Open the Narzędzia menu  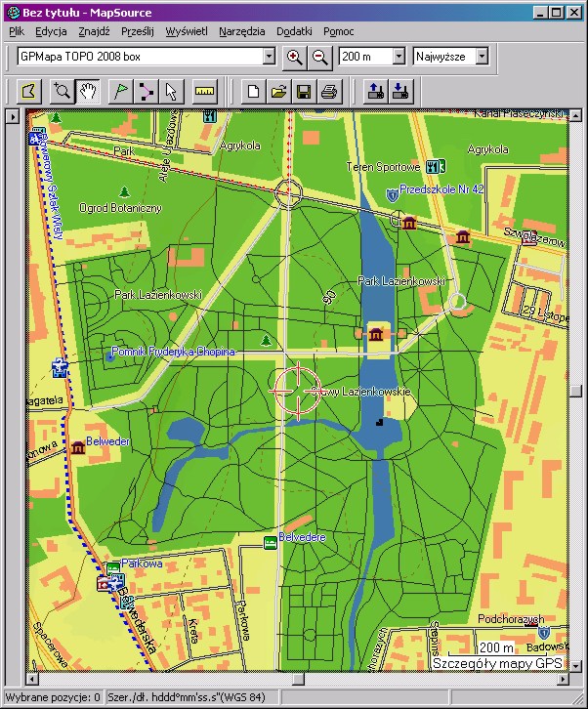(x=242, y=31)
